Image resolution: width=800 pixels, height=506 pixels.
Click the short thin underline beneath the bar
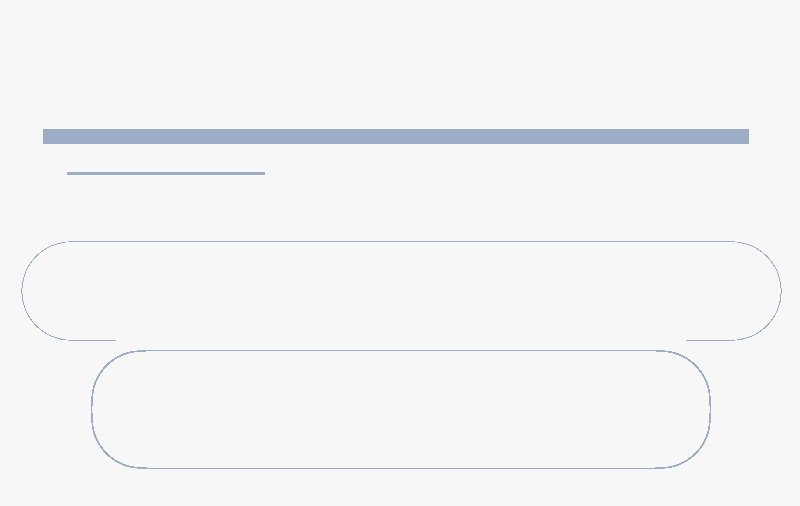[x=166, y=173]
